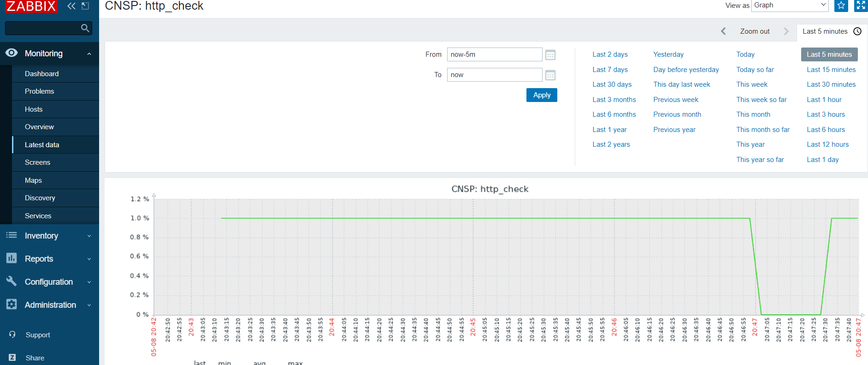Click the Share Z icon
868x365 pixels.
pyautogui.click(x=12, y=358)
